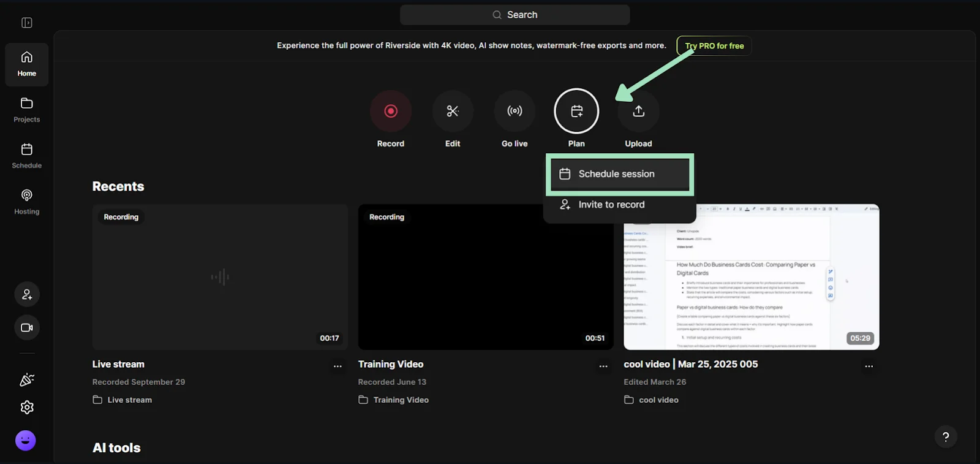The height and width of the screenshot is (464, 980).
Task: Click the AI tools heading
Action: [x=116, y=448]
